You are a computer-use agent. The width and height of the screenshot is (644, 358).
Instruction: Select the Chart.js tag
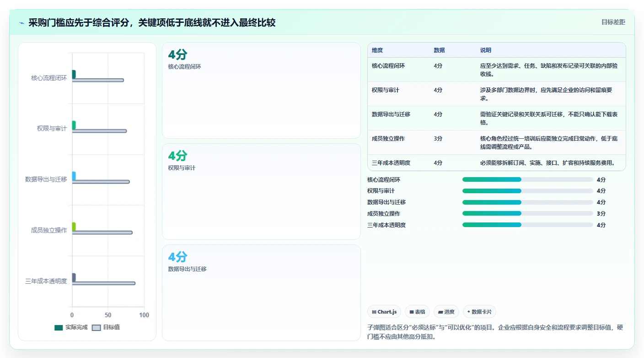coord(384,312)
